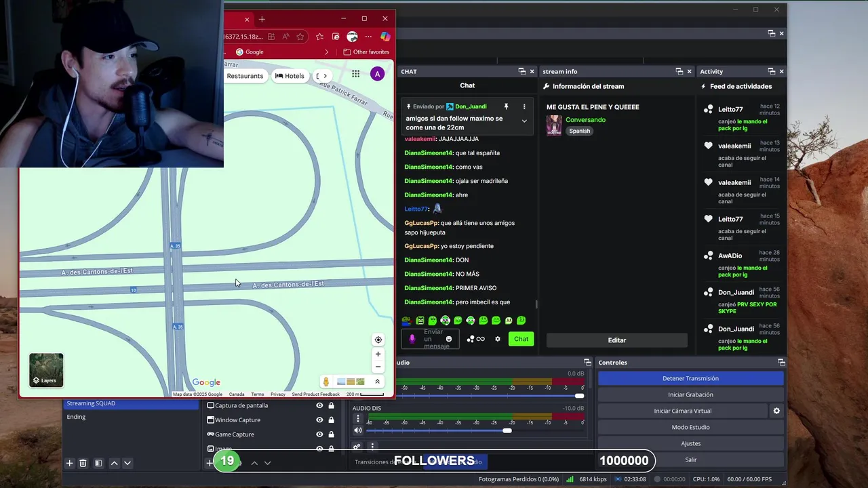Move the selected scene up
The height and width of the screenshot is (488, 868).
[x=114, y=463]
